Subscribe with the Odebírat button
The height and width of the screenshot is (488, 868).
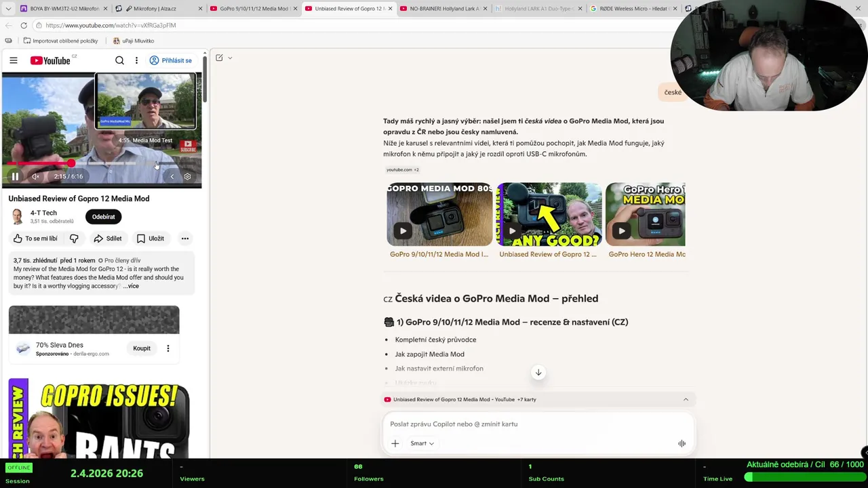coord(103,217)
